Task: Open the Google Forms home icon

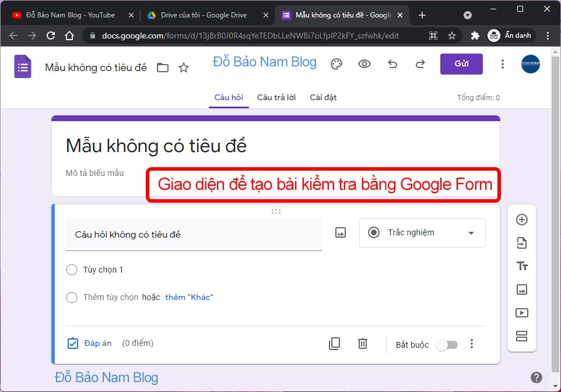Action: (x=23, y=66)
